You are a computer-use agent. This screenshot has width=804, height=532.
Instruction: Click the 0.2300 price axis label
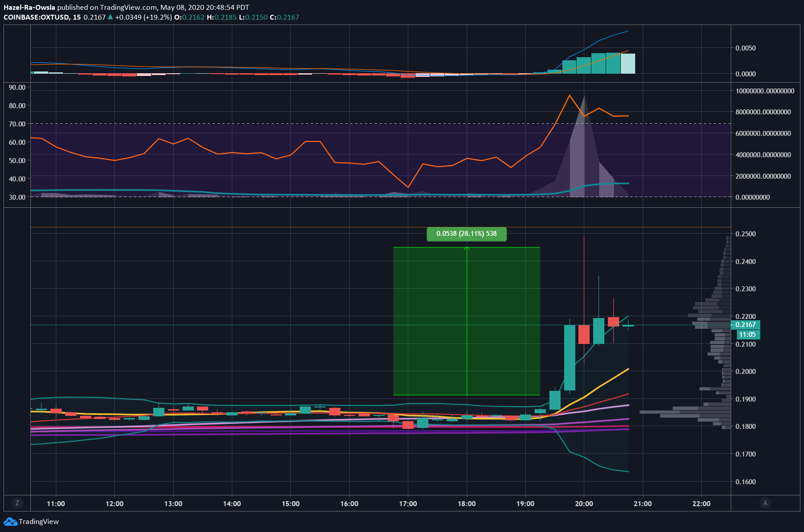(x=745, y=289)
